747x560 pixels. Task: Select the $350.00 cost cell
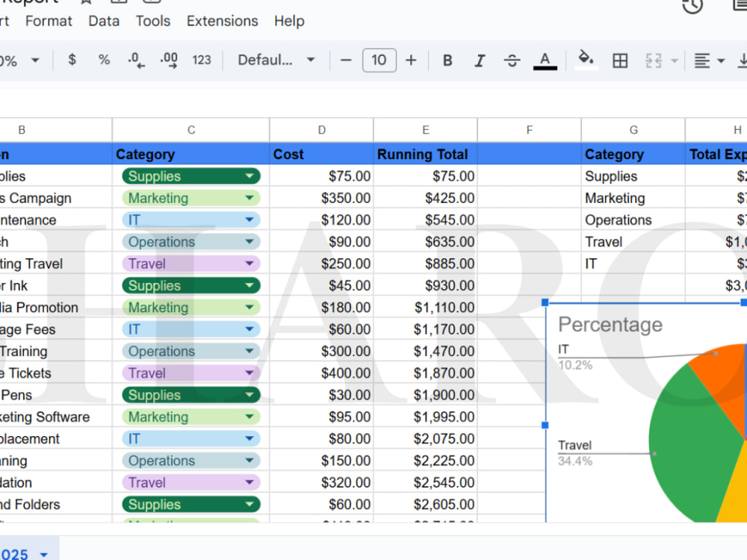coord(321,198)
